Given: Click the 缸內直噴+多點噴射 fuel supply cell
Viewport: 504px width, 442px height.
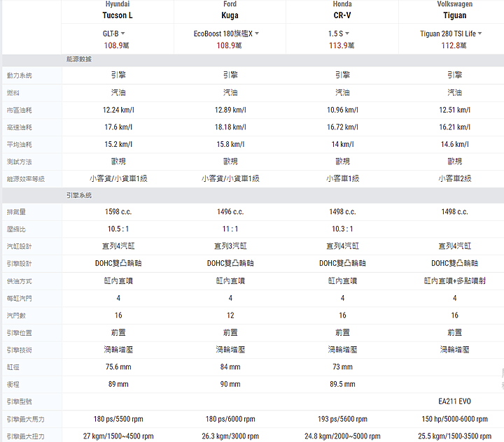Looking at the screenshot, I should click(455, 281).
